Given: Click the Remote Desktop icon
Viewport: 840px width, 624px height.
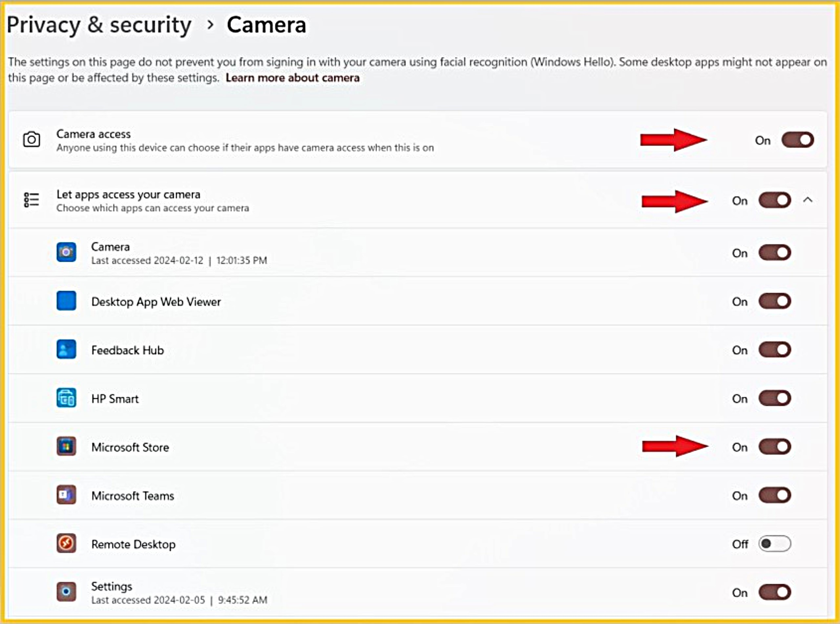Looking at the screenshot, I should pyautogui.click(x=66, y=544).
